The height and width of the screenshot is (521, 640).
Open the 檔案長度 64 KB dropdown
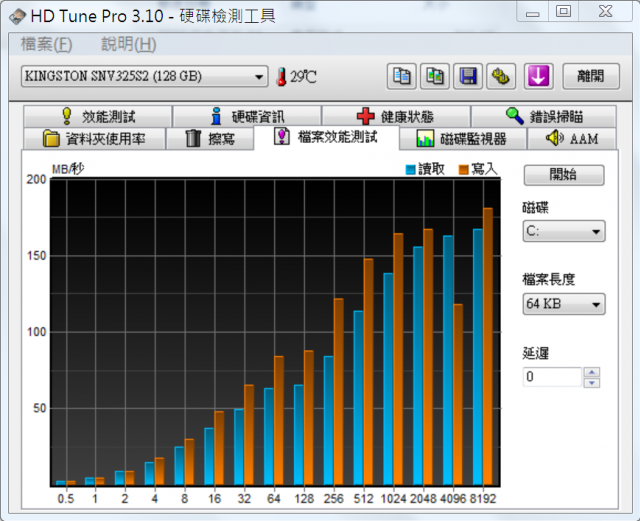pyautogui.click(x=564, y=304)
